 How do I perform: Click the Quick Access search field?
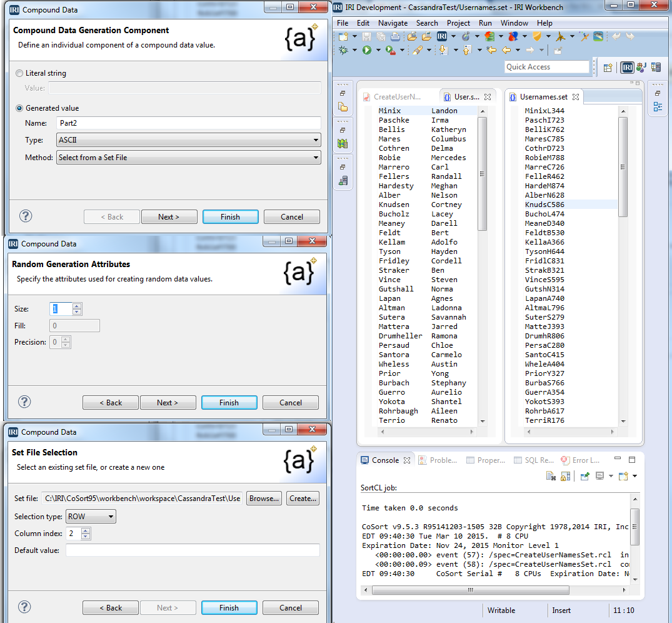tap(547, 67)
